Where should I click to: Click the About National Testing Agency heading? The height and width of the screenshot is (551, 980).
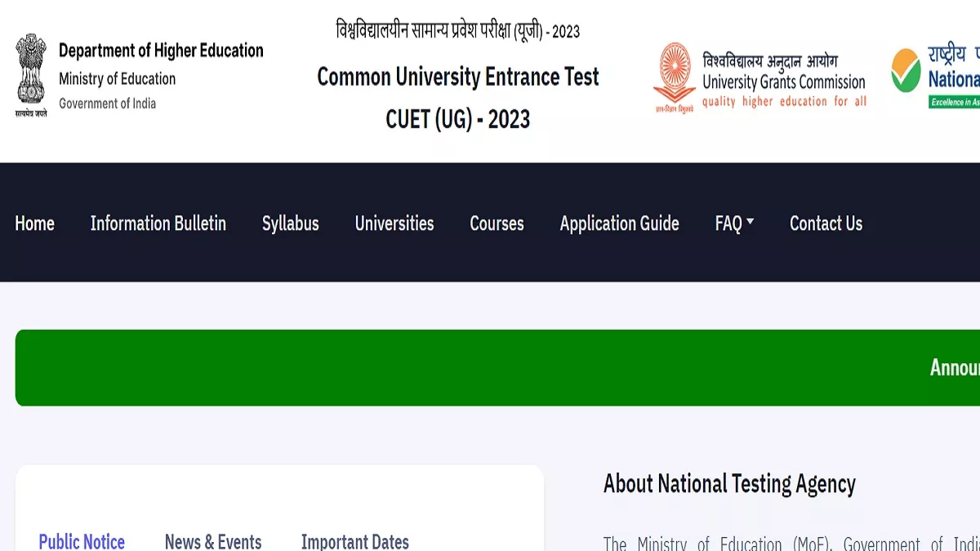[729, 484]
